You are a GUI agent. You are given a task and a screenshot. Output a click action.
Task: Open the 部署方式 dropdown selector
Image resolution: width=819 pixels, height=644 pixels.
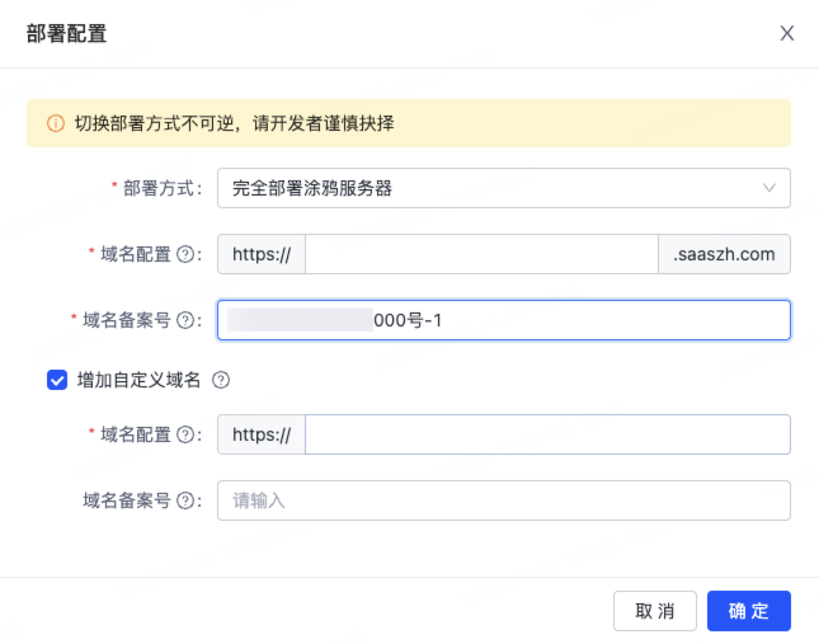pos(495,188)
